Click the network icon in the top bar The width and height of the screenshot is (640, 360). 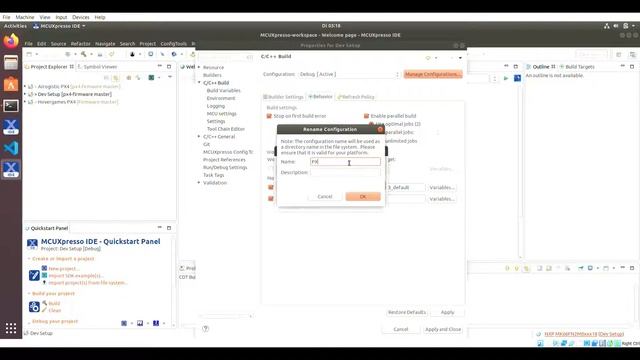(x=607, y=26)
